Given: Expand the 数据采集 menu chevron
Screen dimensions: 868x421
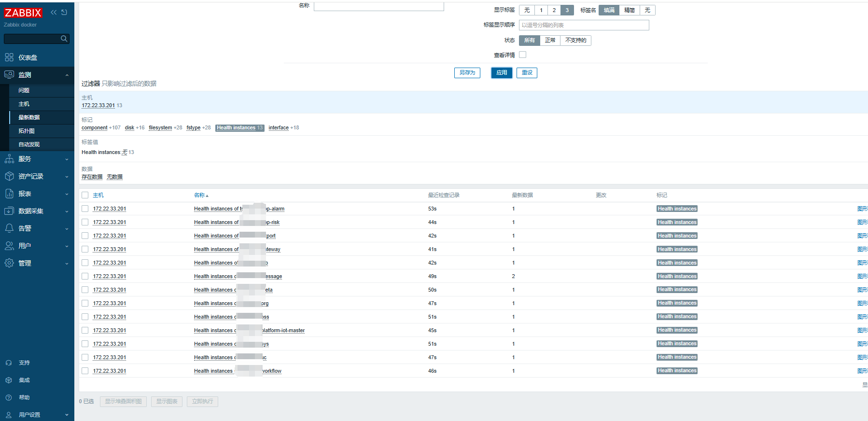Looking at the screenshot, I should (x=67, y=211).
